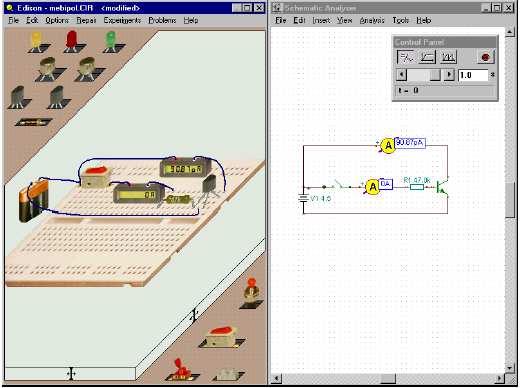
Task: Click the first analysis mode button in the Control Panel
Action: point(406,57)
